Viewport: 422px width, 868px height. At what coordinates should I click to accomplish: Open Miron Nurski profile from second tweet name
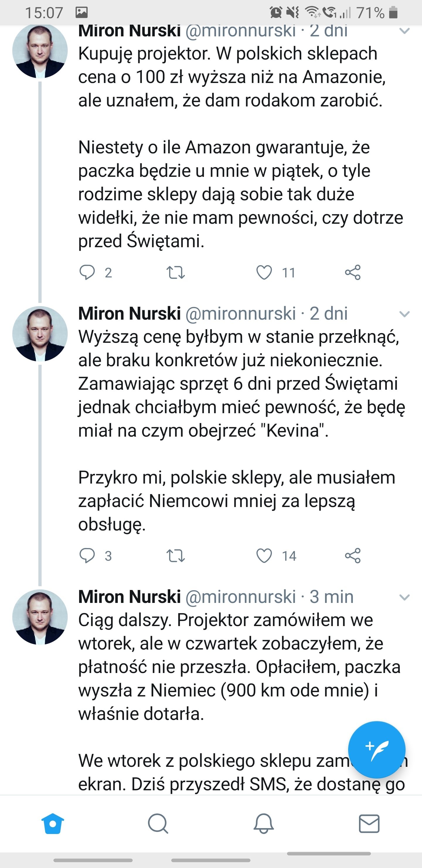(130, 314)
